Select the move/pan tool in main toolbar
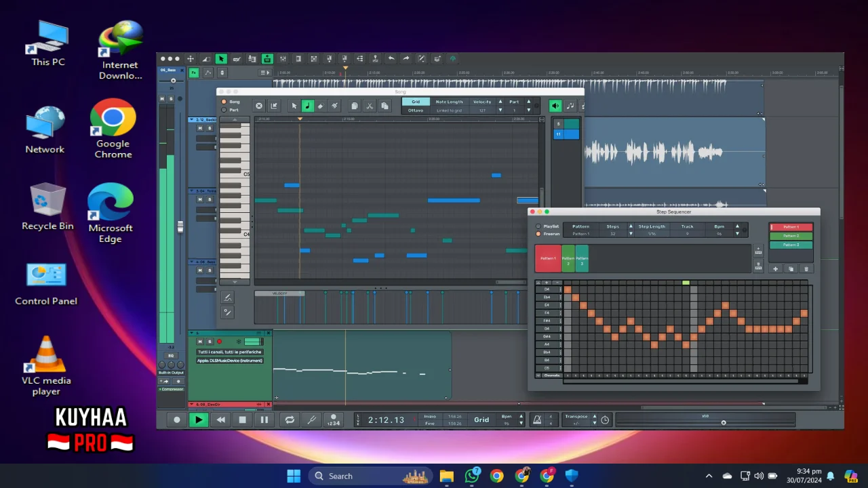 (191, 59)
